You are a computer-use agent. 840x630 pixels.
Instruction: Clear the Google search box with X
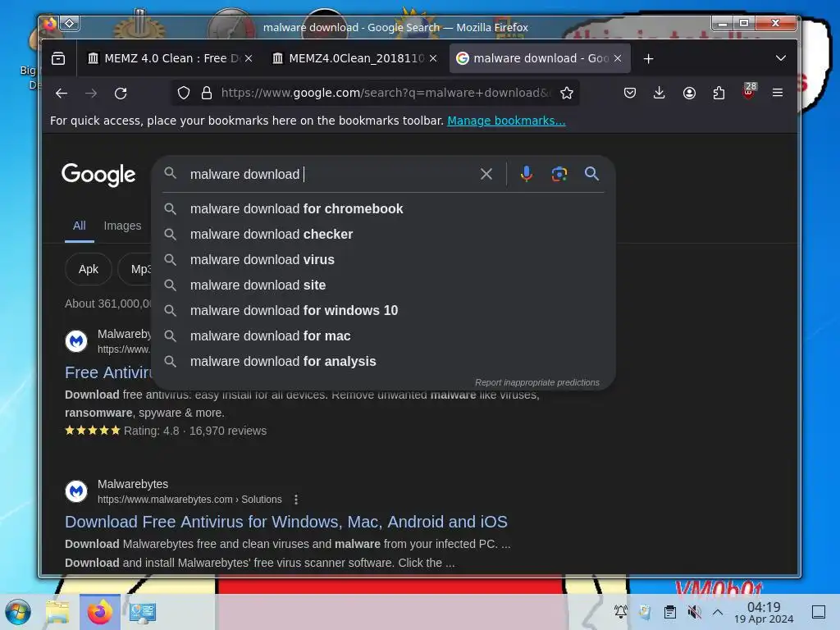tap(486, 174)
